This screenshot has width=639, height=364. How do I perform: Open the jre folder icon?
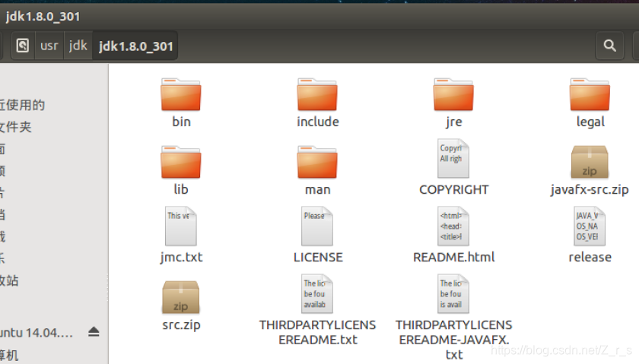click(x=453, y=94)
